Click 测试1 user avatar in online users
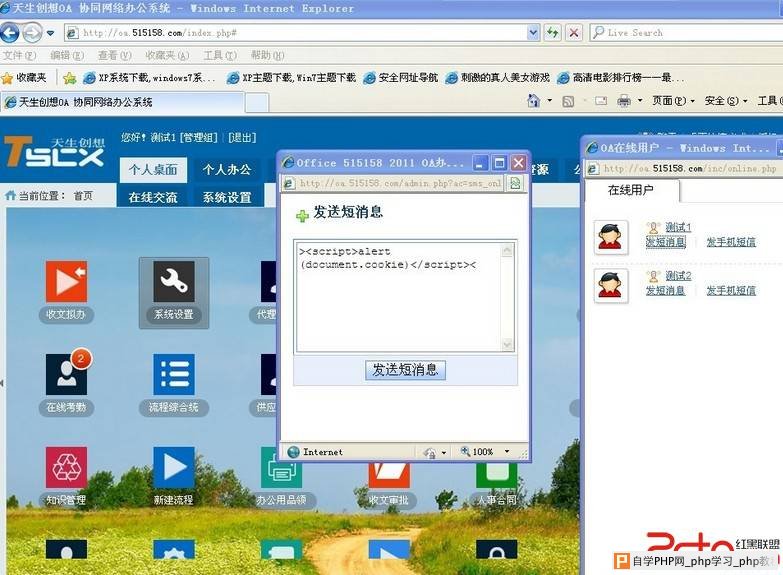Viewport: 783px width, 575px height. click(610, 237)
